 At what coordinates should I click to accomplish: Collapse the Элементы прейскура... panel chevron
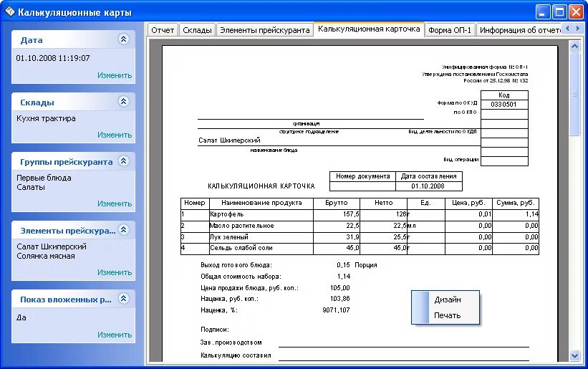(123, 230)
